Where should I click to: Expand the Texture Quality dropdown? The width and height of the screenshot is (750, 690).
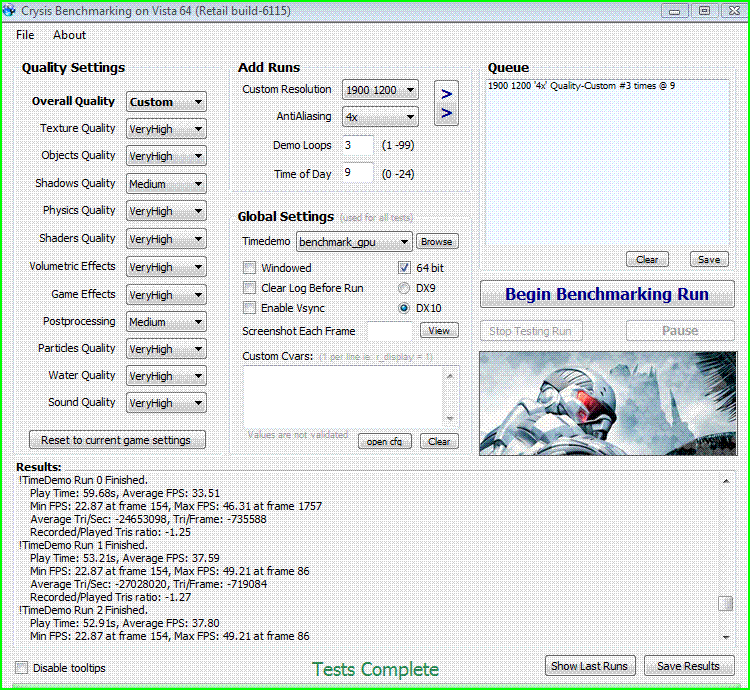tap(166, 129)
